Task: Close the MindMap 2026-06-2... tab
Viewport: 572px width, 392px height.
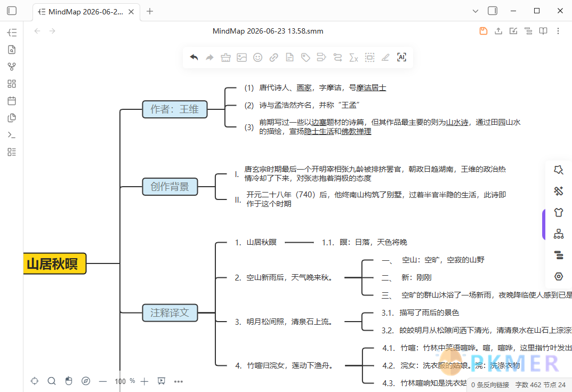Action: 131,12
